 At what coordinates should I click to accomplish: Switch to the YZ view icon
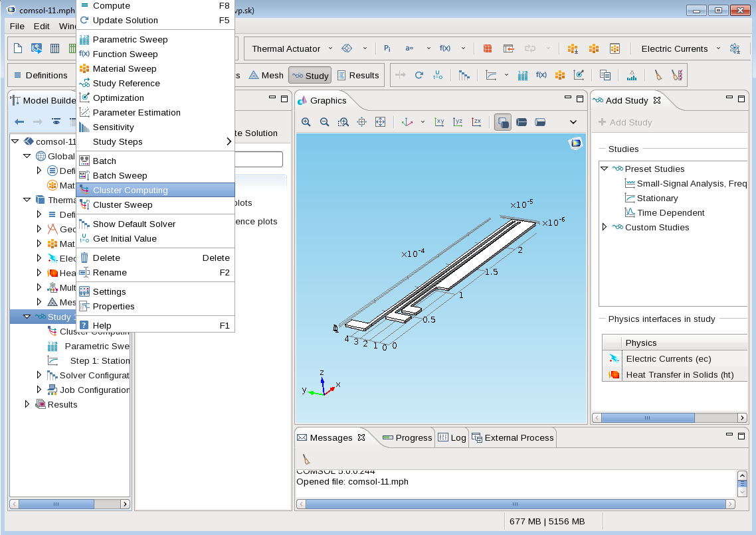tap(458, 122)
